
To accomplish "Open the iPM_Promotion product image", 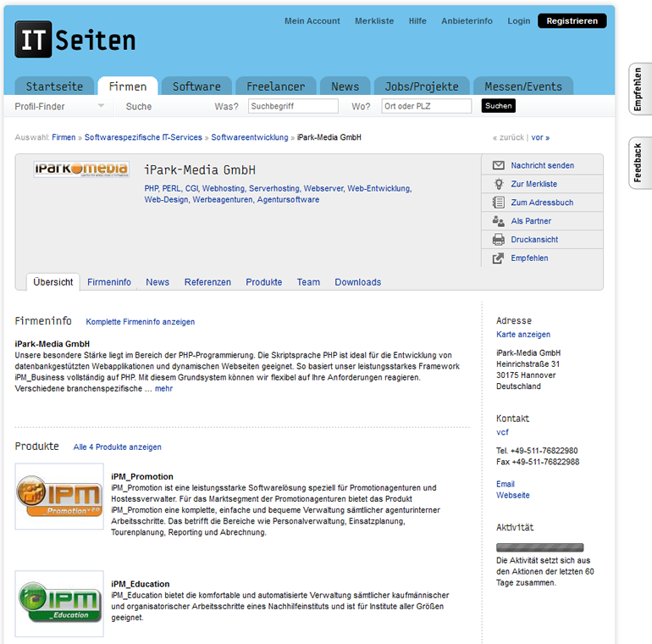I will [x=59, y=497].
